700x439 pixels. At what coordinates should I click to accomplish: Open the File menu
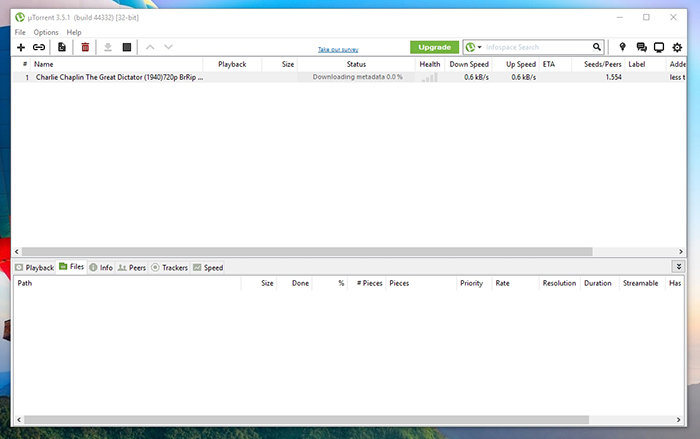(x=20, y=32)
